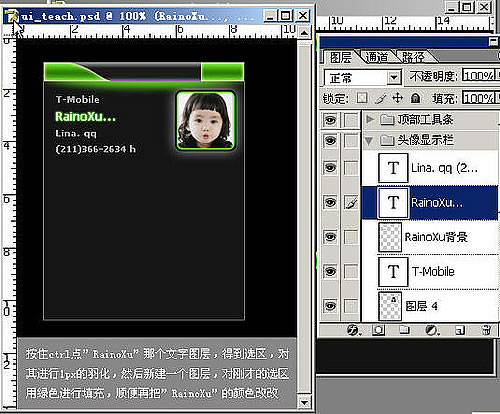This screenshot has width=500, height=414.
Task: Collapse the 头像显示栏 layer group
Action: [x=369, y=141]
